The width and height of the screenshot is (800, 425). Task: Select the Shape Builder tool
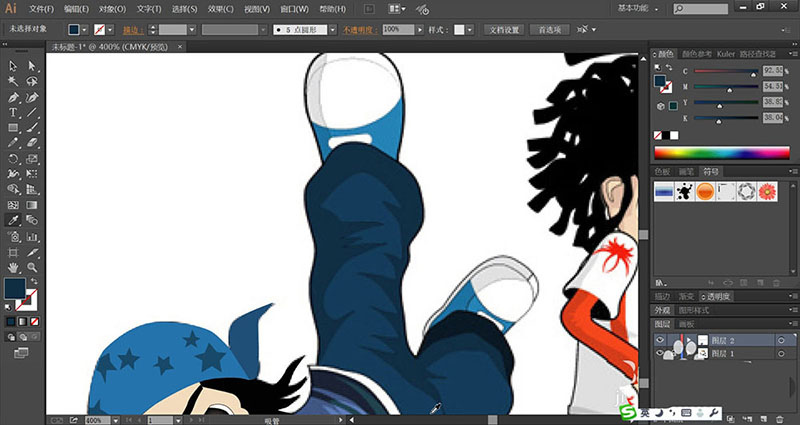click(x=13, y=189)
